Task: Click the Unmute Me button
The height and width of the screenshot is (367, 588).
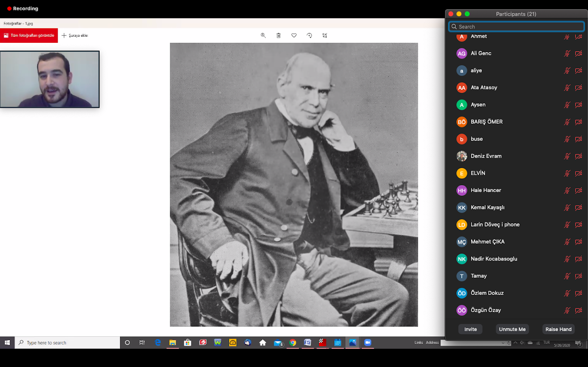Action: point(512,329)
